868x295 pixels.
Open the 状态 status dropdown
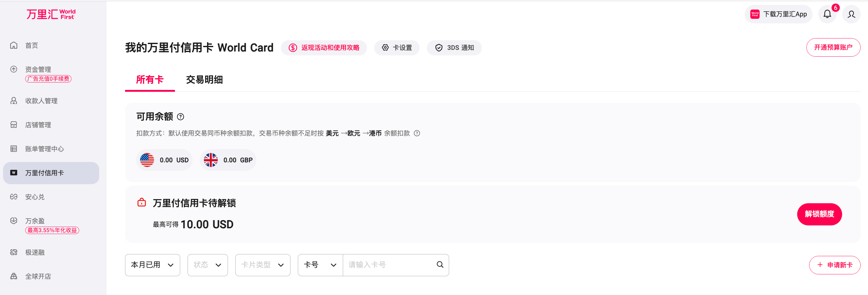pyautogui.click(x=208, y=265)
